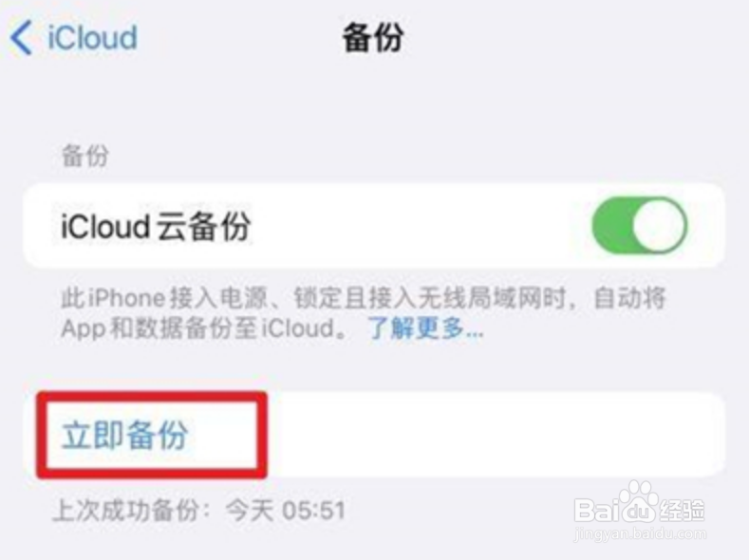This screenshot has height=560, width=749.
Task: Open the jingyan.baidu.com watermark URL
Action: pyautogui.click(x=640, y=533)
